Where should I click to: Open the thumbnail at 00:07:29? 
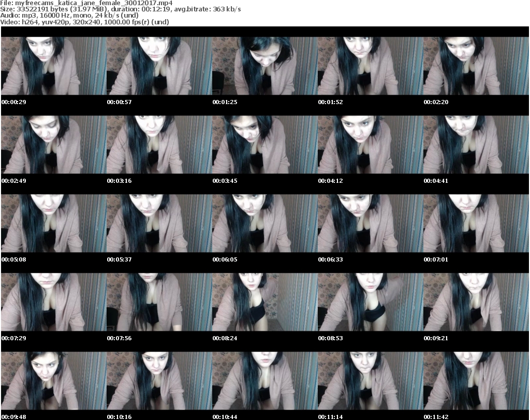[54, 302]
